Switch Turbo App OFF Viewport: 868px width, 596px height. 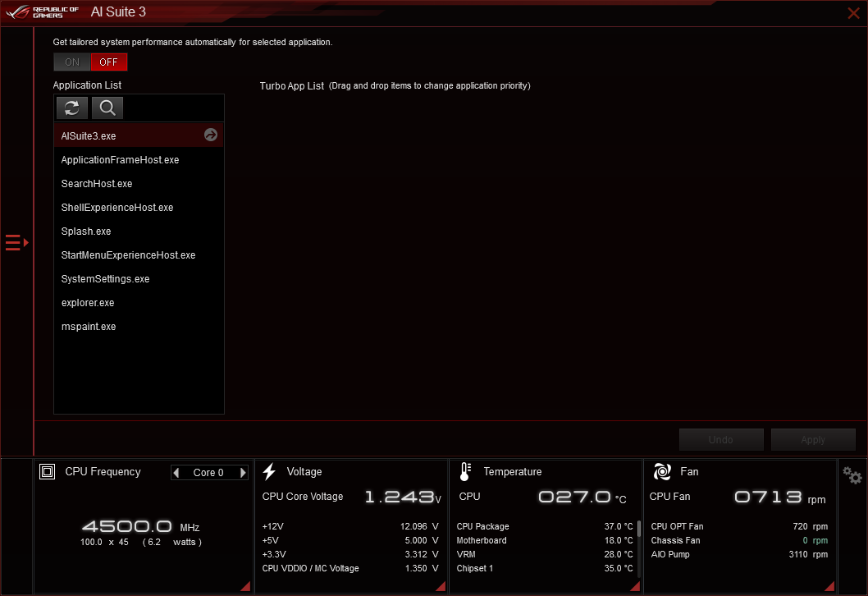pyautogui.click(x=108, y=62)
